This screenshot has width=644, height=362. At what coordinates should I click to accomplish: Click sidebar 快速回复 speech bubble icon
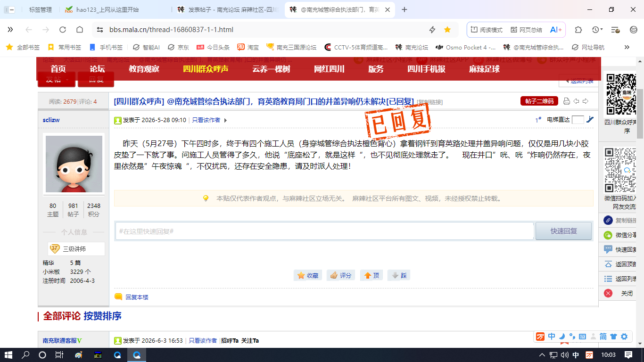coord(608,249)
